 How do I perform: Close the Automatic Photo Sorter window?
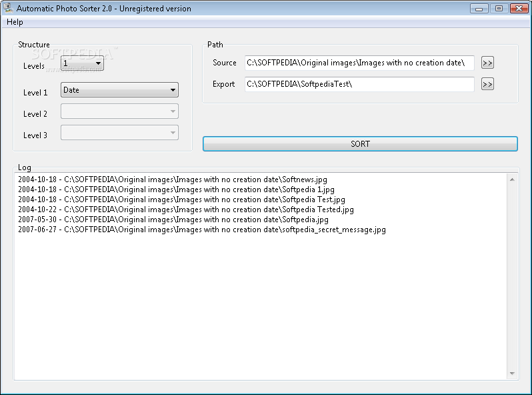(x=519, y=8)
